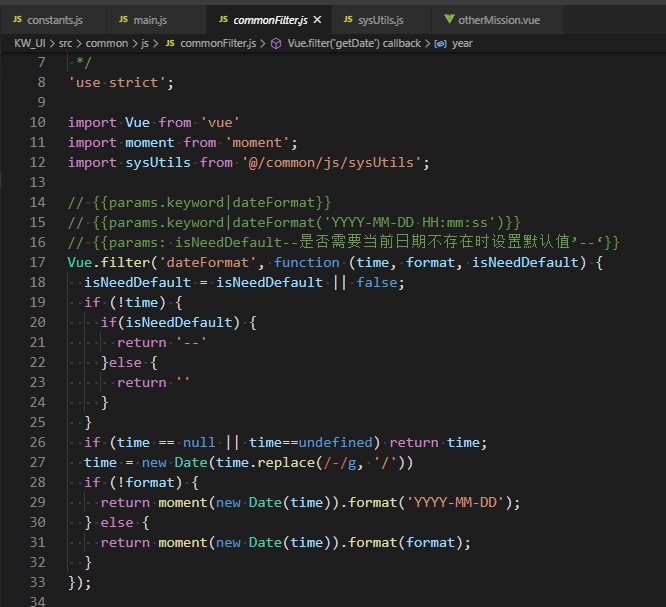This screenshot has height=607, width=666.
Task: Open the otherMission.vue tab
Action: point(497,20)
